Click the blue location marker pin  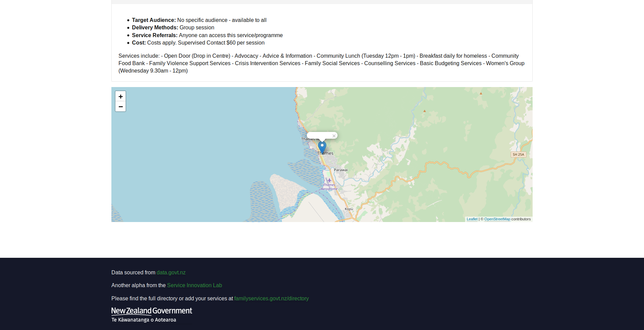click(x=322, y=147)
